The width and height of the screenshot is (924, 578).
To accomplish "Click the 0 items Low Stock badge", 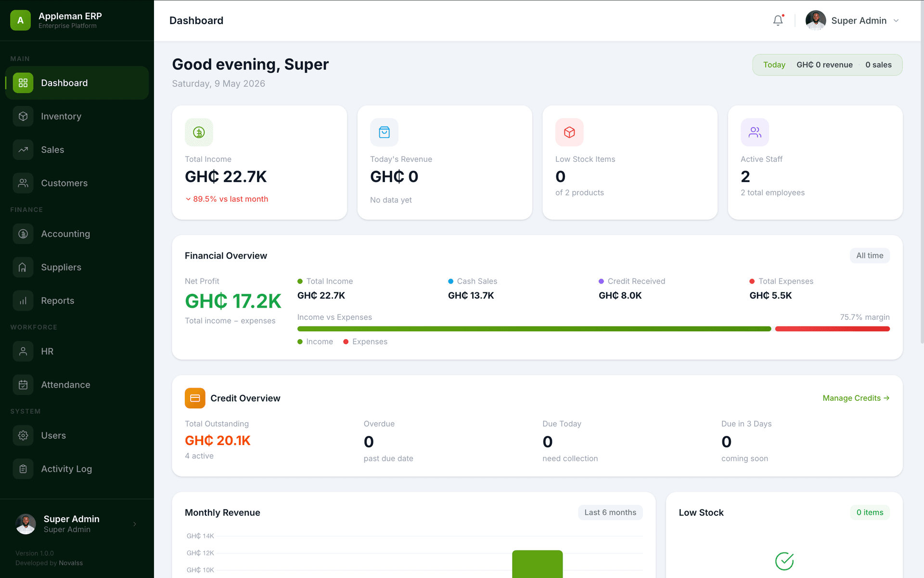I will 870,512.
